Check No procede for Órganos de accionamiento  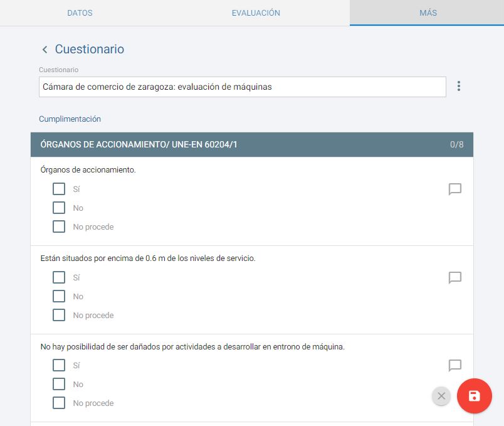click(x=59, y=226)
